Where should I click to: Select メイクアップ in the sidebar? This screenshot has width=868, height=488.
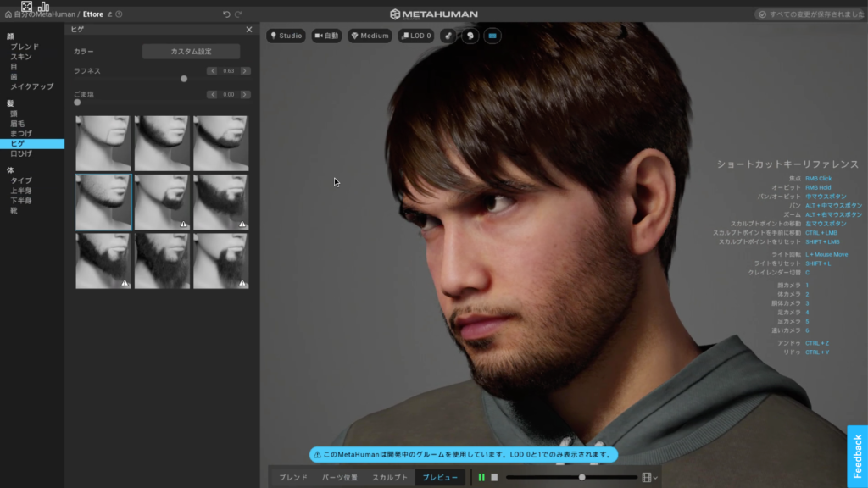coord(32,87)
